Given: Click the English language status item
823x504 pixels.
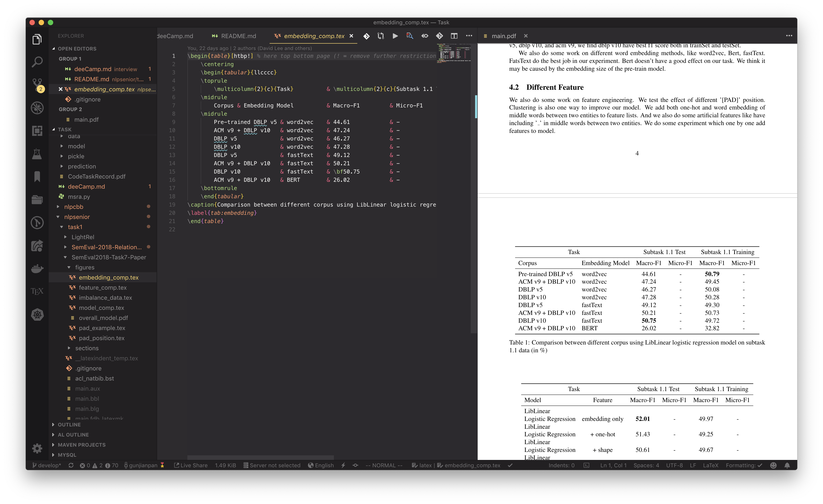Looking at the screenshot, I should coord(321,465).
